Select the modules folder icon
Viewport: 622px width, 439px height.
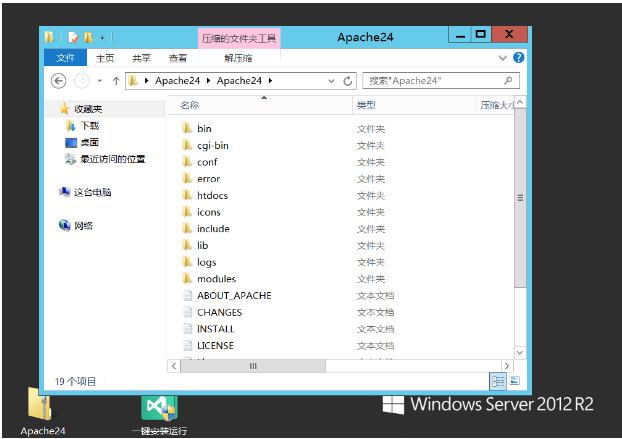(x=187, y=278)
